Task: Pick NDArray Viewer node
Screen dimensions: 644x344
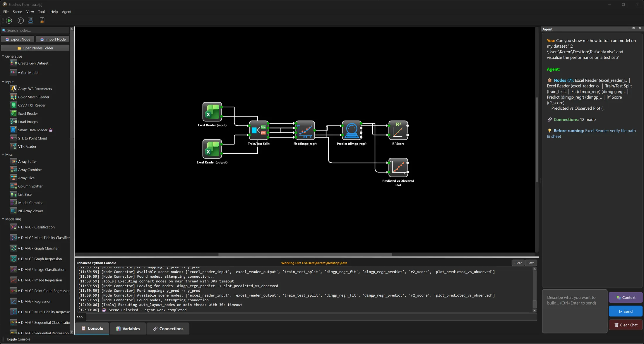Action: click(x=30, y=211)
